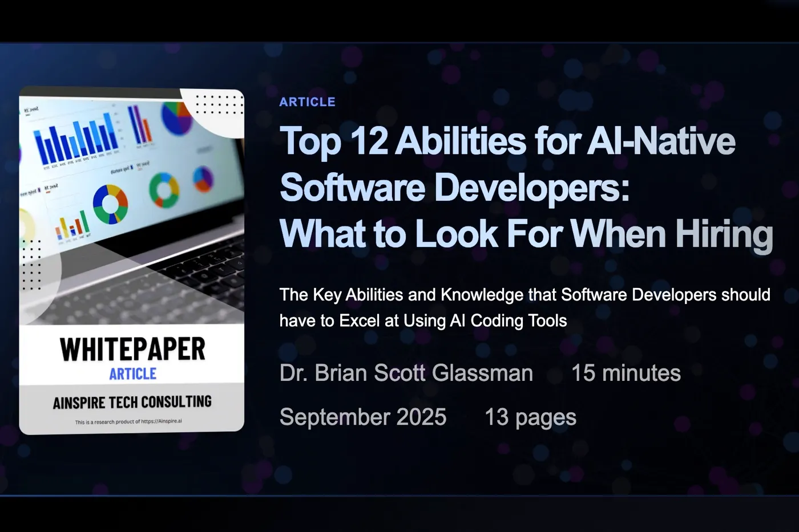This screenshot has width=799, height=532.
Task: Click the author name Dr. Brian Scott Glassman
Action: click(406, 372)
